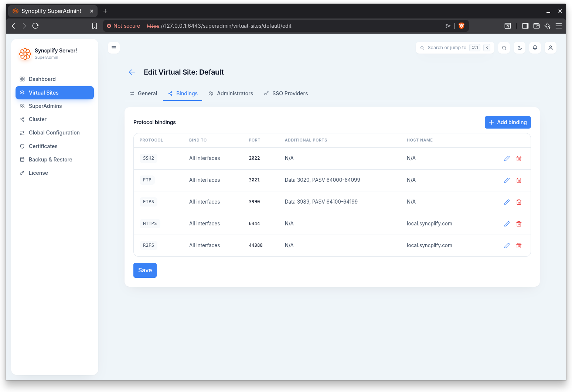The image size is (572, 392).
Task: Open the Brave wallet icon
Action: pyautogui.click(x=537, y=26)
